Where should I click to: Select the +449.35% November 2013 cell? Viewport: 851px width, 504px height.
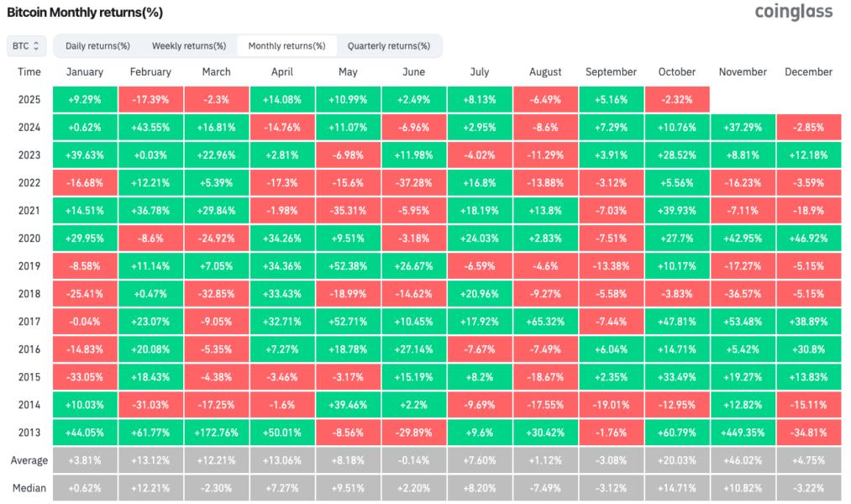click(743, 432)
